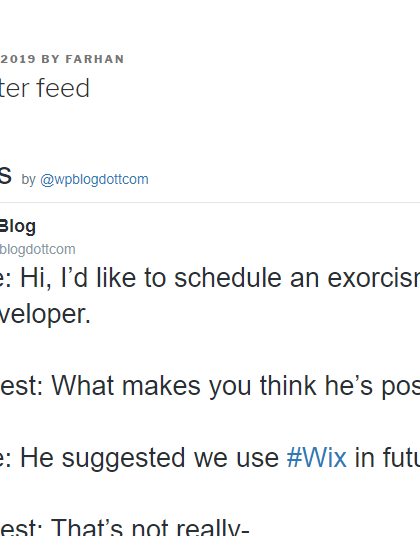Click the word 'exorcism' in the tweet
The height and width of the screenshot is (536, 420).
[x=374, y=278]
